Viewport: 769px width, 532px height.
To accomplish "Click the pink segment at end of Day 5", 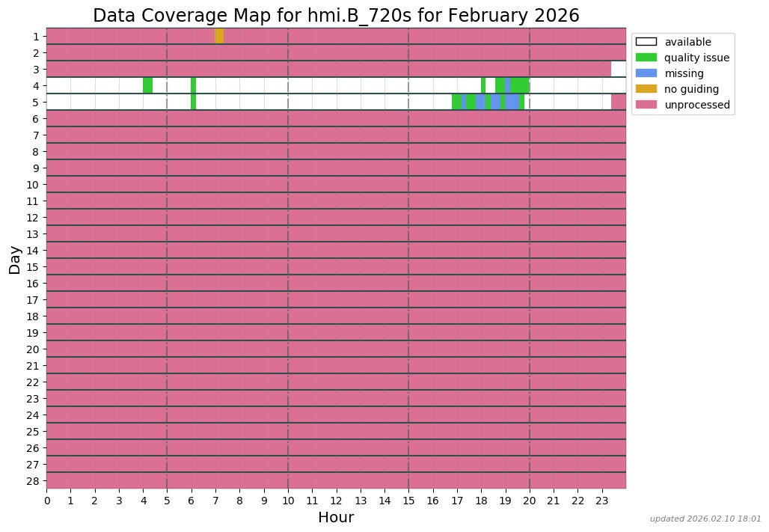I will click(x=618, y=102).
